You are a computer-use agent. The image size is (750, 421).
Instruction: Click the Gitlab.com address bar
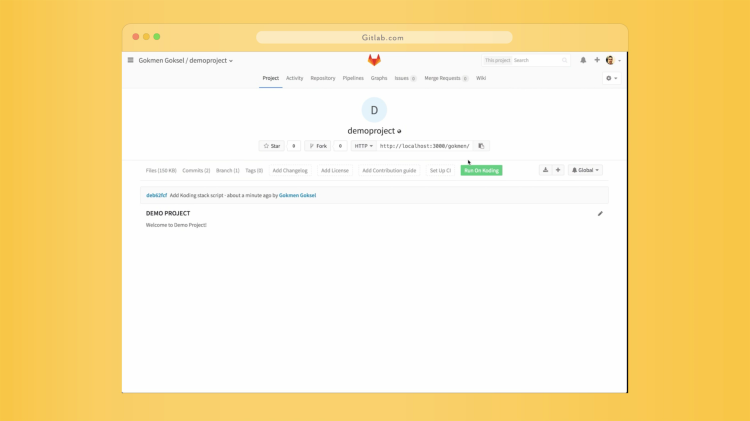click(x=384, y=37)
